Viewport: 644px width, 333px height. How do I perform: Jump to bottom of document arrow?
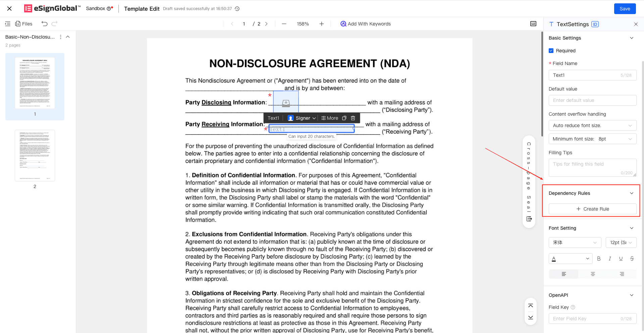[x=531, y=318]
